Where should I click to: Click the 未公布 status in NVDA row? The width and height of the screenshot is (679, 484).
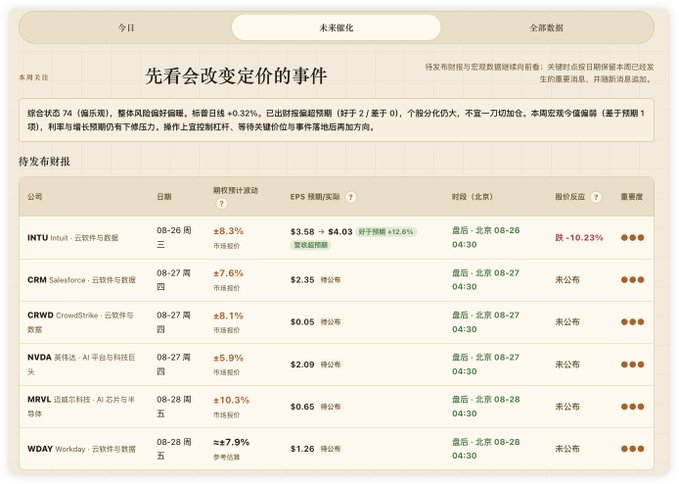pos(567,365)
